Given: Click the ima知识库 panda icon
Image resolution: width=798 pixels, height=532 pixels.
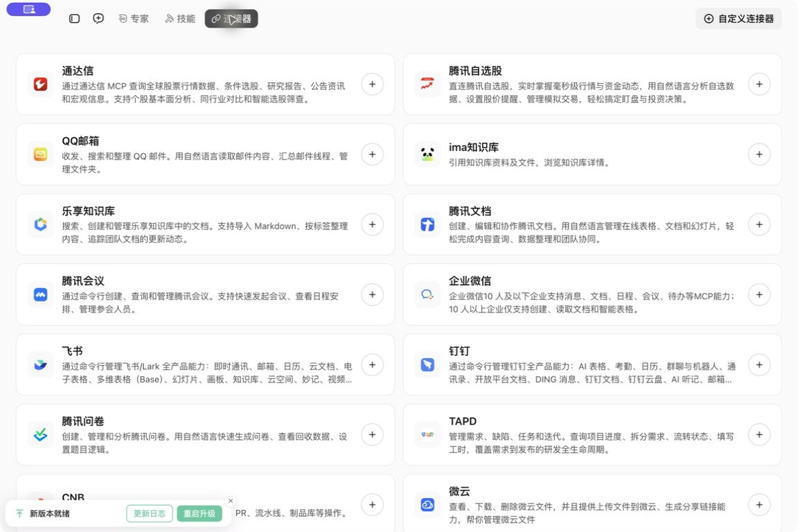Looking at the screenshot, I should coord(427,154).
